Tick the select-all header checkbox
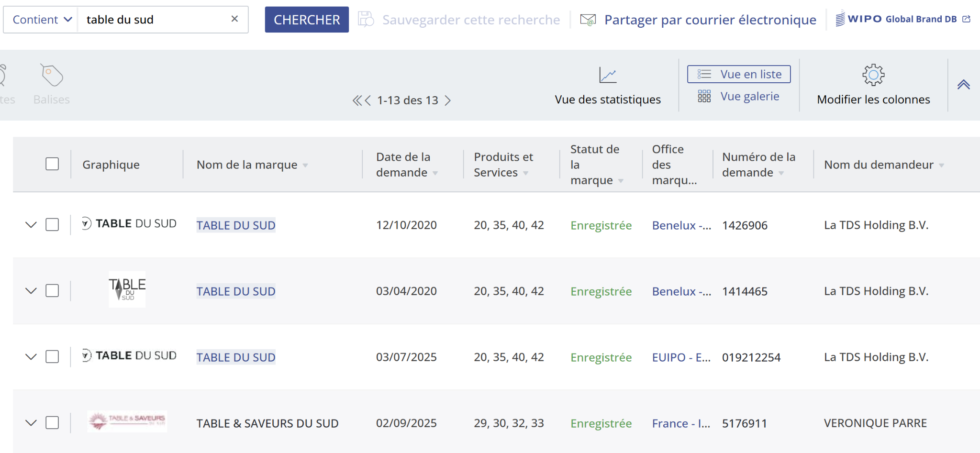Image resolution: width=980 pixels, height=453 pixels. (52, 164)
